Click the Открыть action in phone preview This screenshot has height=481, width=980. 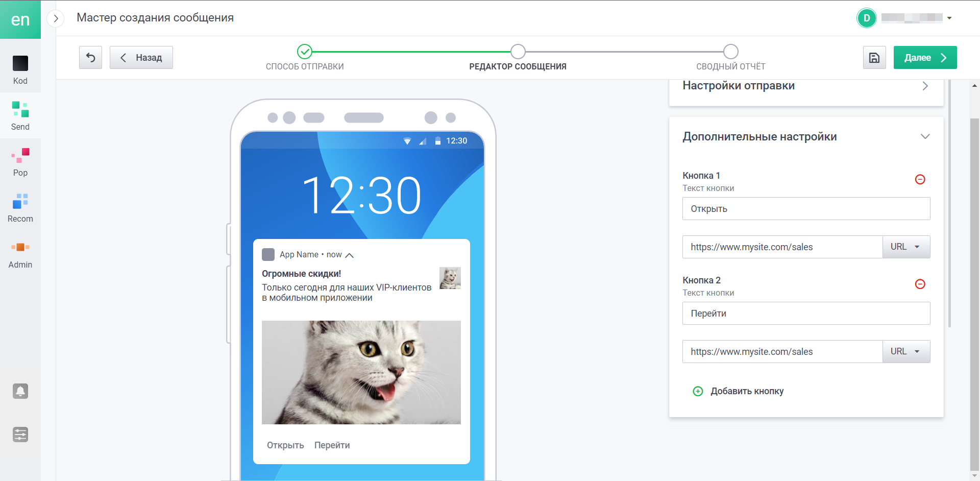(x=285, y=445)
